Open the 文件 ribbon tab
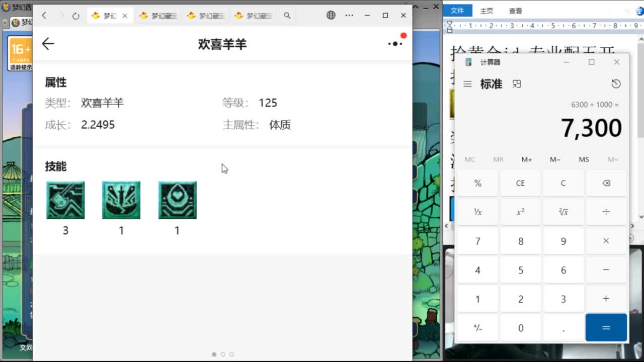Image resolution: width=644 pixels, height=362 pixels. 457,11
